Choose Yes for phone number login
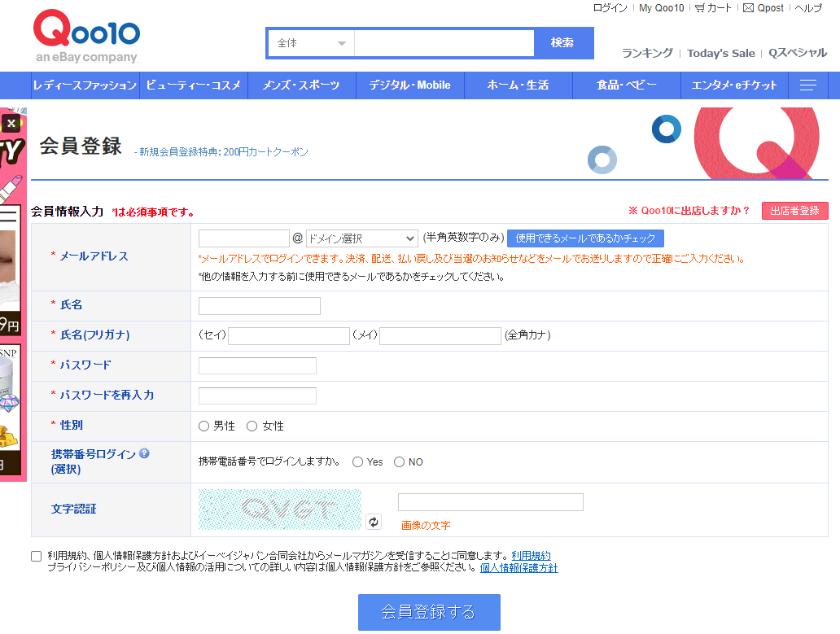This screenshot has width=840, height=634. pos(356,461)
